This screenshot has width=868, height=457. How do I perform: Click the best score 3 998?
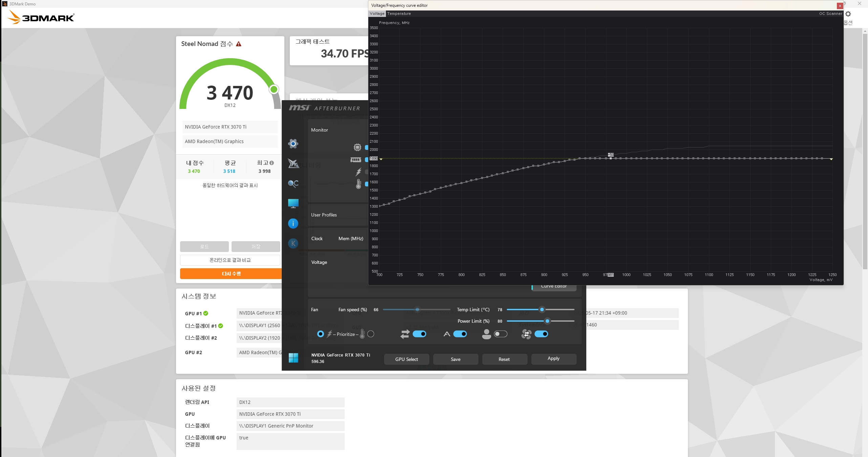pyautogui.click(x=265, y=171)
